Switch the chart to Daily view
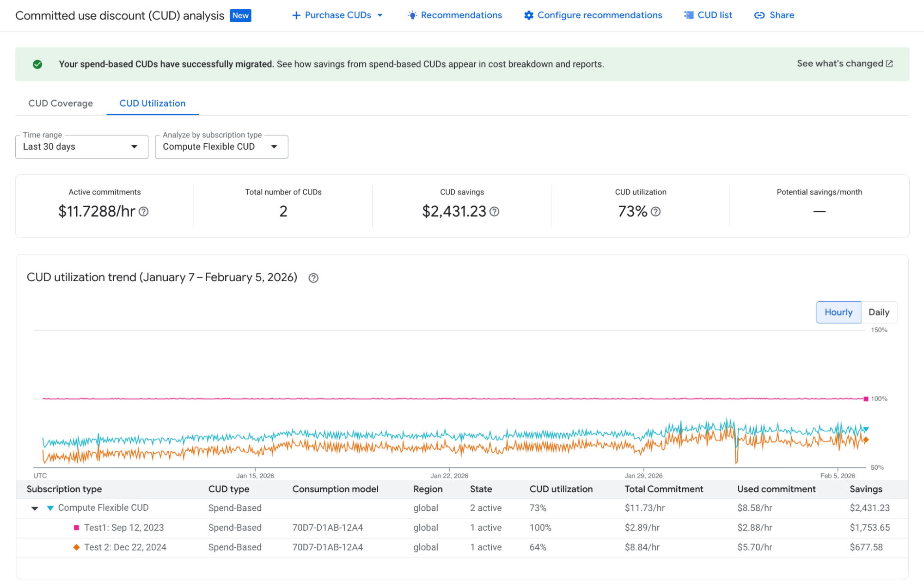Screen dimensions: 924x588 (x=879, y=312)
